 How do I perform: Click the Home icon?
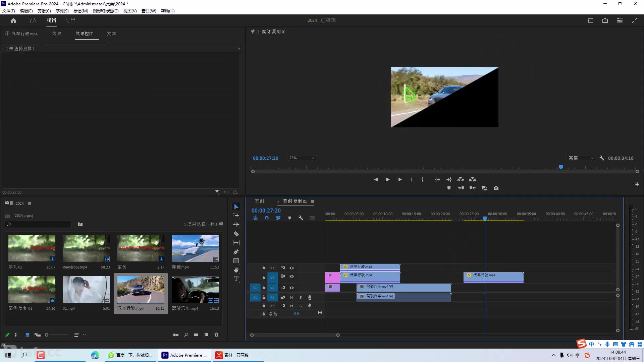click(x=13, y=20)
